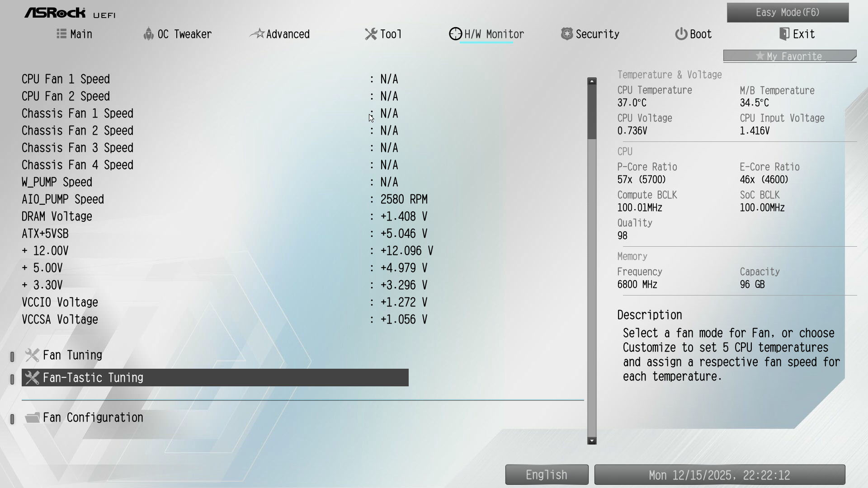This screenshot has width=868, height=488.
Task: Open the Advanced tab
Action: point(288,34)
